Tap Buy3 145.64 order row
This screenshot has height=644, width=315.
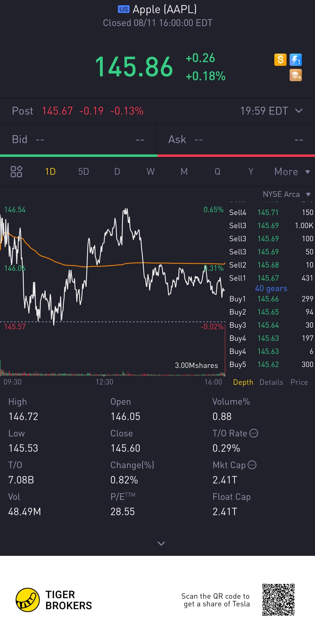(x=271, y=325)
